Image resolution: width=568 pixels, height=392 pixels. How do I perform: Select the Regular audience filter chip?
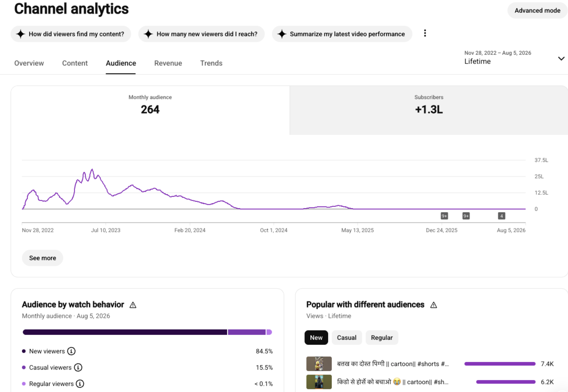pos(382,338)
